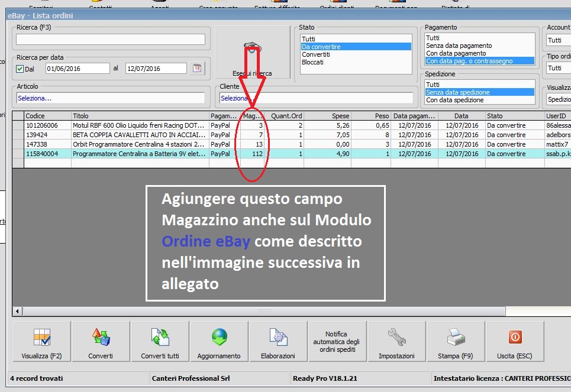This screenshot has height=392, width=571.
Task: Edit the start date 01/06/2016 field
Action: pyautogui.click(x=78, y=69)
